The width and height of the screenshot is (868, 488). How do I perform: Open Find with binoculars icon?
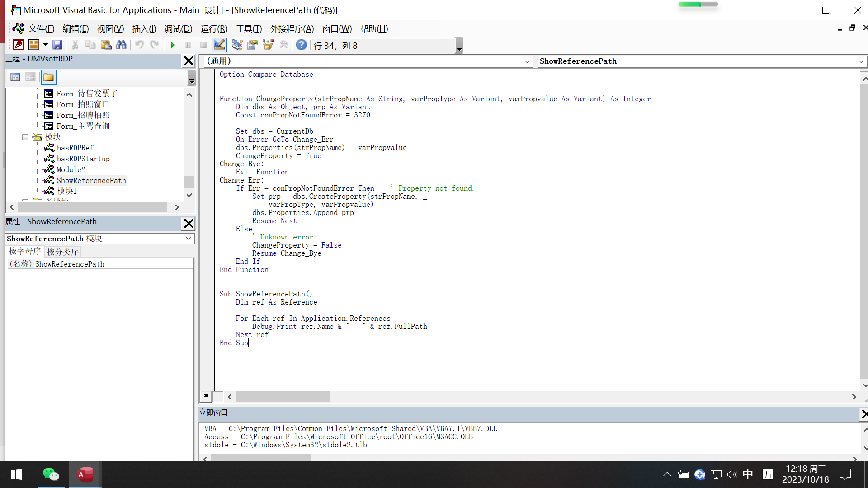click(121, 45)
